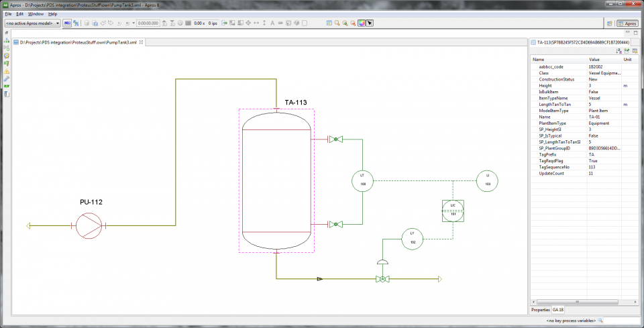This screenshot has height=328, width=644.
Task: Maximize the editor area via maximize icon
Action: coord(635,32)
